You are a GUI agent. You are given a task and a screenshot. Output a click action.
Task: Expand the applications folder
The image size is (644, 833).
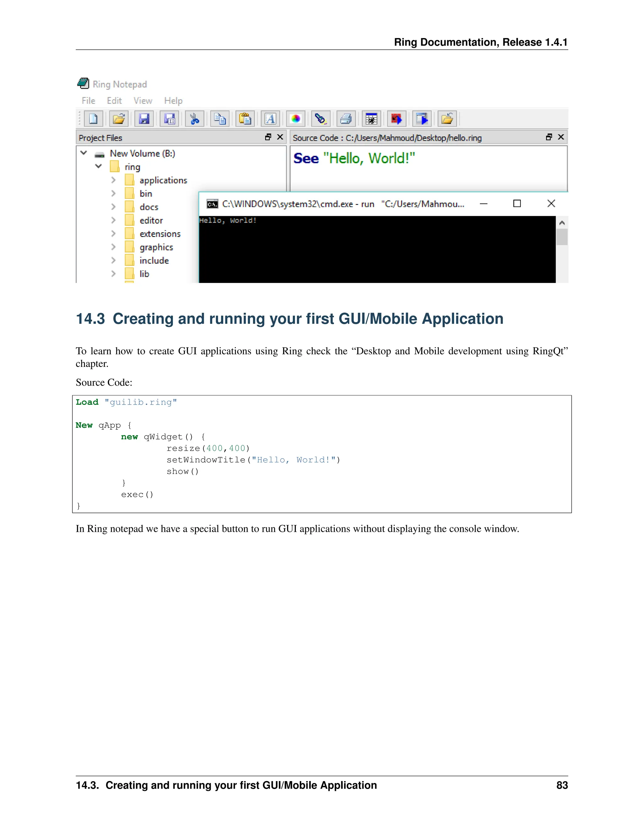(113, 180)
